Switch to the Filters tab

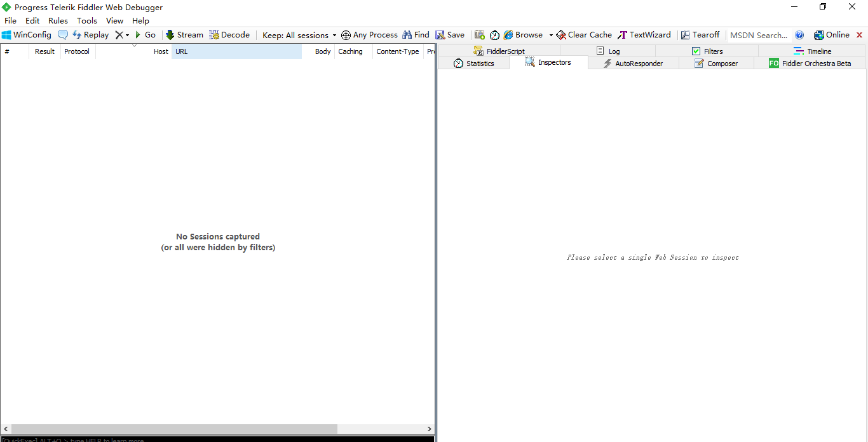tap(707, 51)
